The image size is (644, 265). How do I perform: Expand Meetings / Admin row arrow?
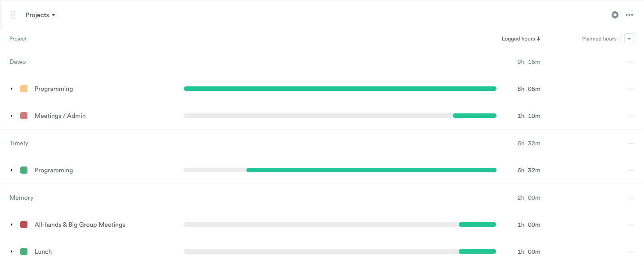(12, 116)
